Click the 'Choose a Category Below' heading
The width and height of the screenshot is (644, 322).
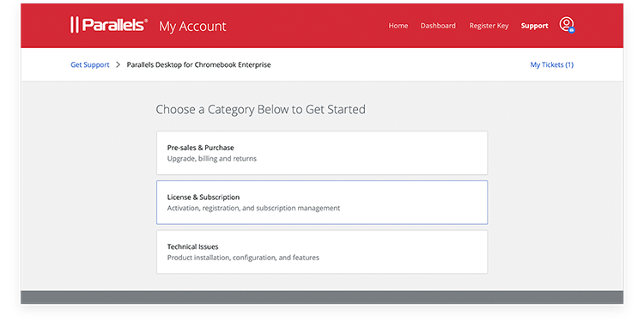click(260, 110)
